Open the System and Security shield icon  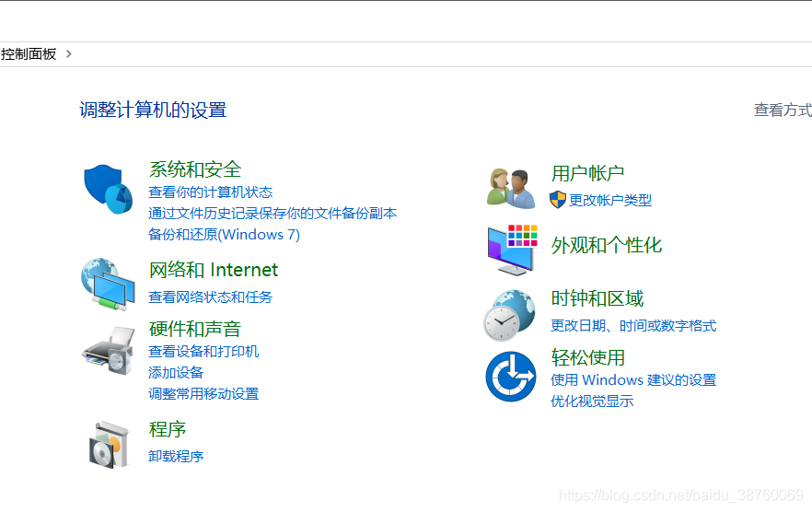(x=109, y=189)
